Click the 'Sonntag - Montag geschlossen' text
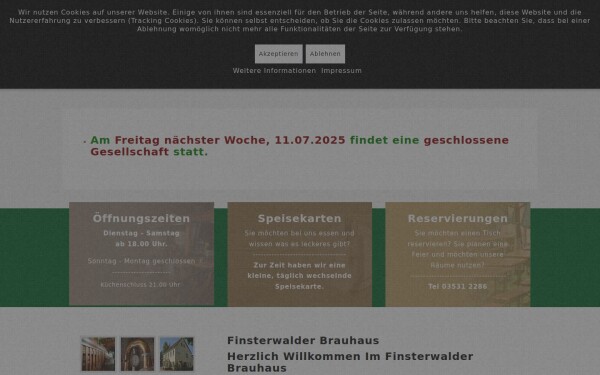The image size is (600, 375). pos(141,261)
